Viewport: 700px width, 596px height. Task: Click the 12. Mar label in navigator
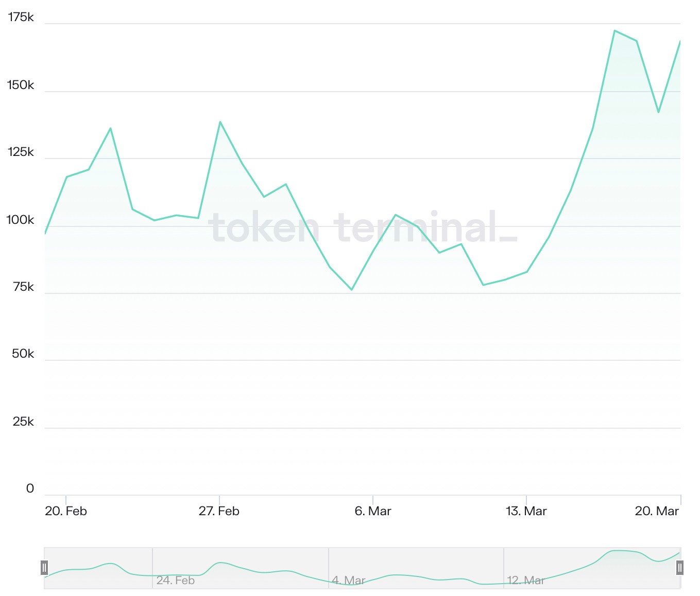[525, 581]
